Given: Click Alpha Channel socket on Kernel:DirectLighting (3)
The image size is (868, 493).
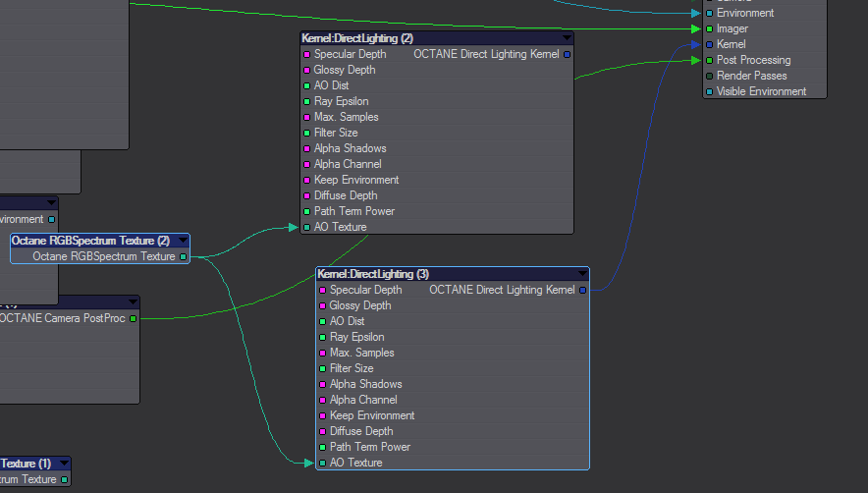Looking at the screenshot, I should [x=323, y=400].
